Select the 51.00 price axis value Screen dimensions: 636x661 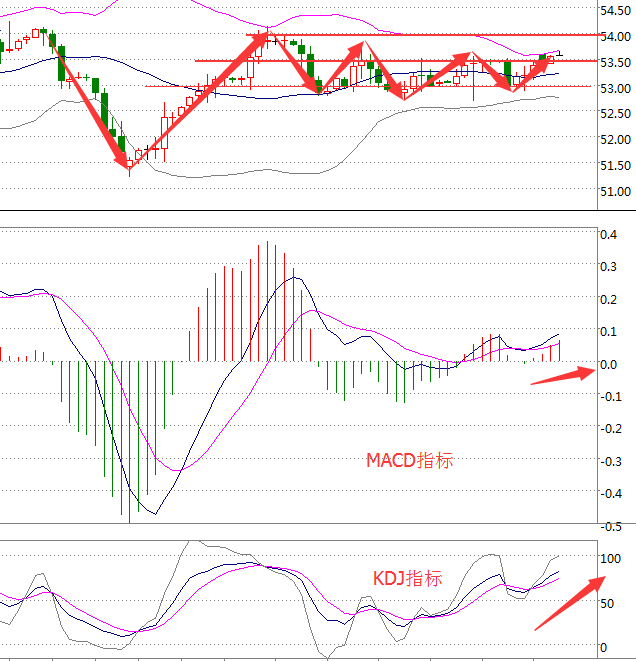614,191
